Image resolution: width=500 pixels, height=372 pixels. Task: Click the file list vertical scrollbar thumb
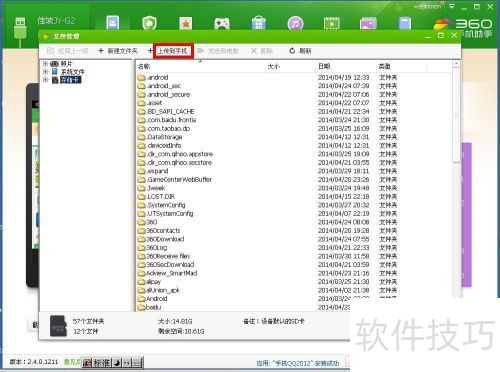click(x=456, y=115)
